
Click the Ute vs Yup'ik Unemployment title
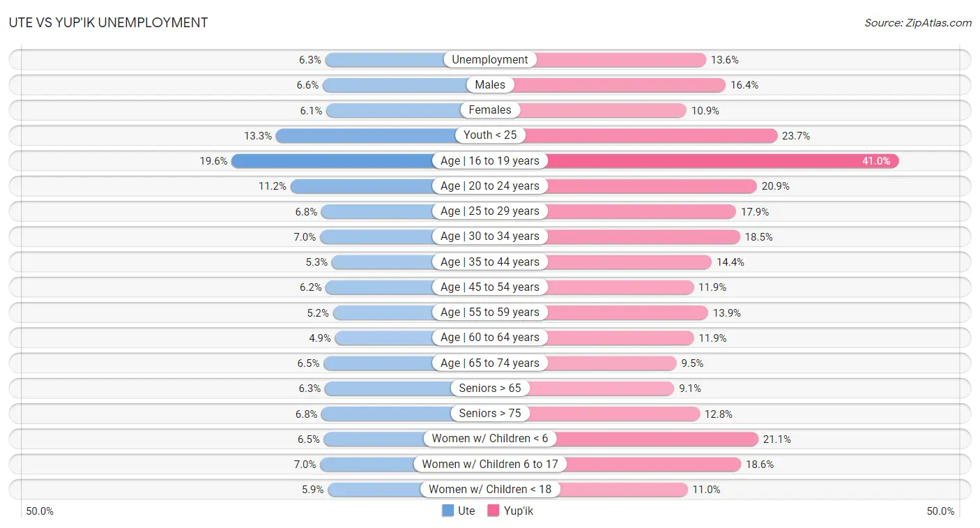click(x=108, y=22)
